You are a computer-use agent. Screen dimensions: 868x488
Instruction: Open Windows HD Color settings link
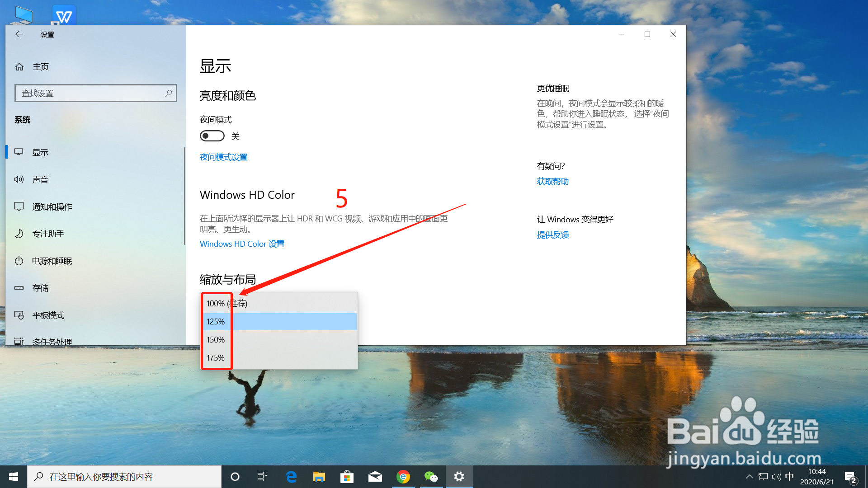click(x=242, y=244)
